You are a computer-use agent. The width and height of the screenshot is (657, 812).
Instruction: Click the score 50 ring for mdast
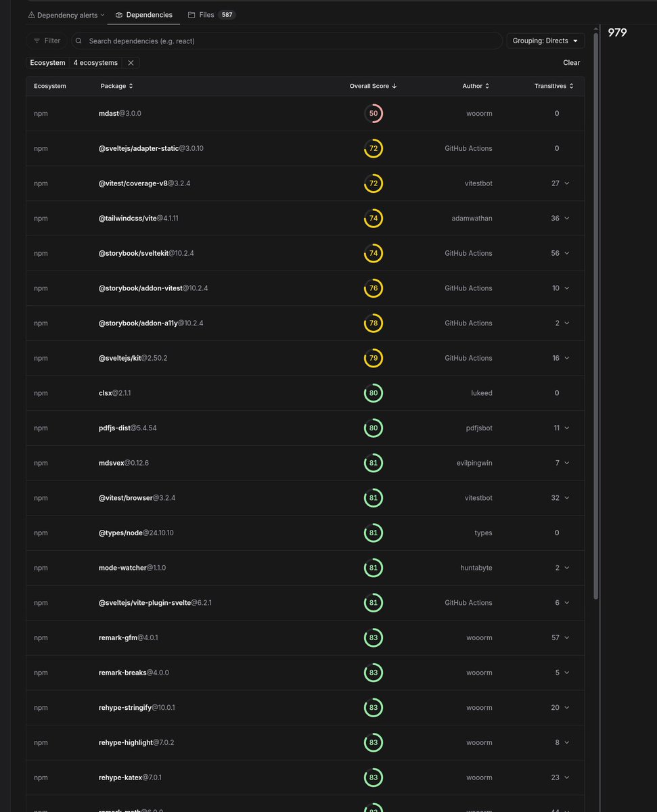click(x=373, y=114)
